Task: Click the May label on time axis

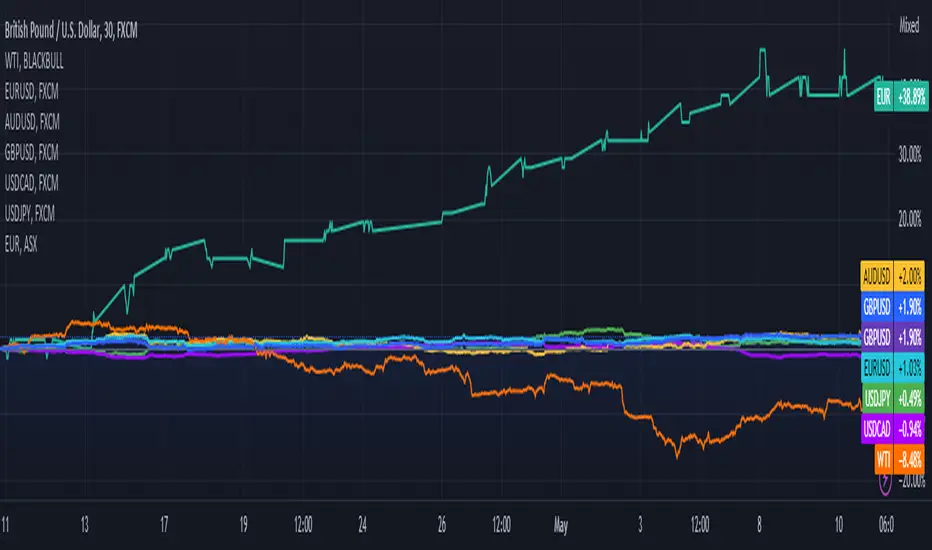Action: click(x=561, y=526)
